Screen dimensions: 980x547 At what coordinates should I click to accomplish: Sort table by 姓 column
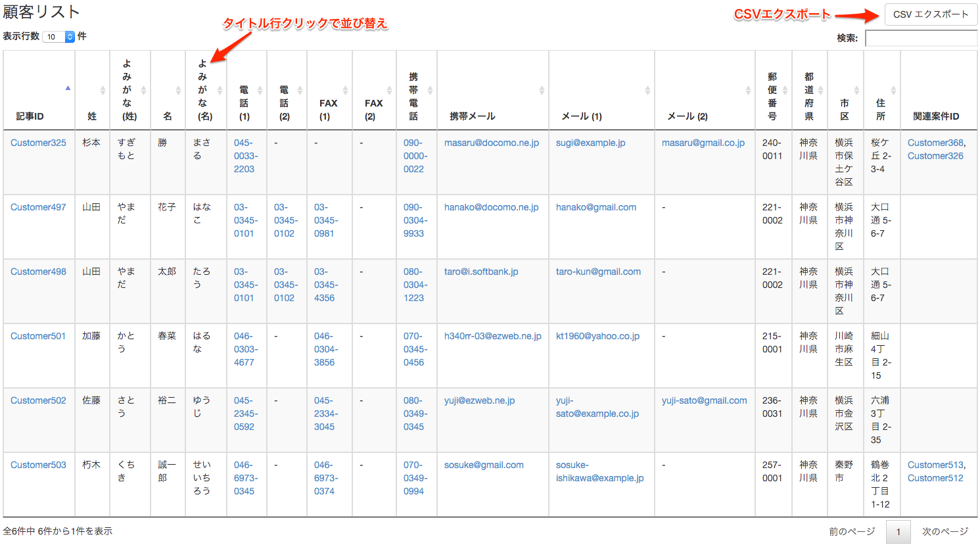tap(103, 90)
